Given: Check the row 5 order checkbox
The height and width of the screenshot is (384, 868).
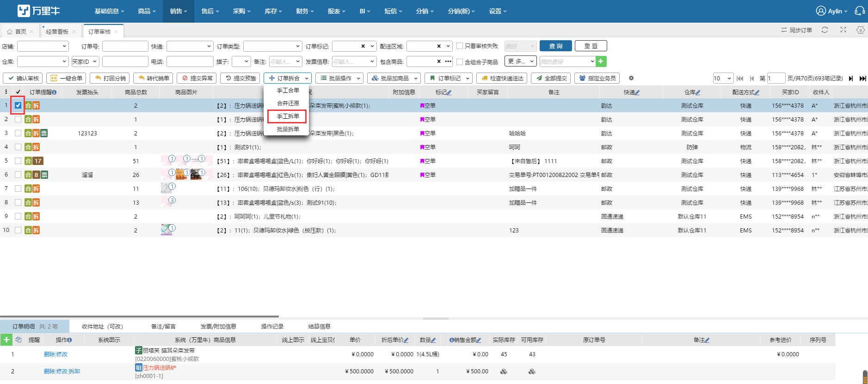Looking at the screenshot, I should tap(18, 161).
